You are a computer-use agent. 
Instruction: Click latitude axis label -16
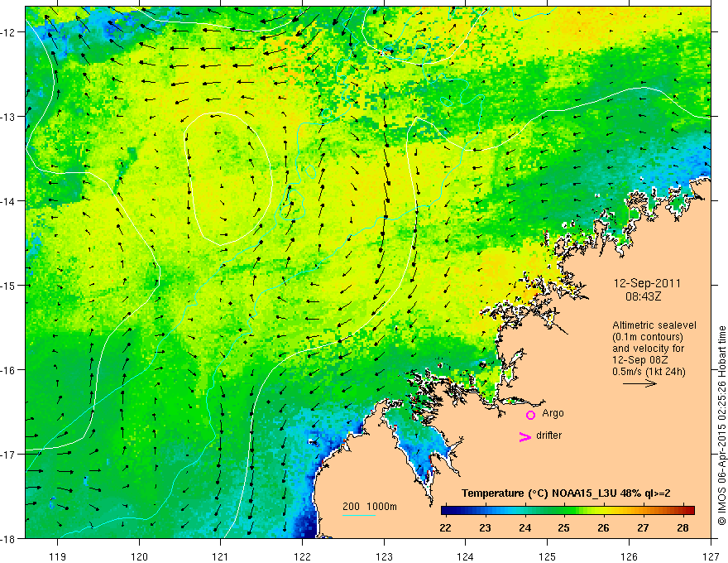tap(8, 370)
